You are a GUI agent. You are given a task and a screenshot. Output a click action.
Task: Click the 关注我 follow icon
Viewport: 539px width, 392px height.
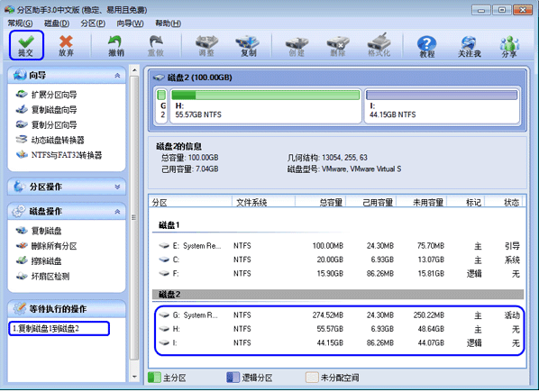(x=469, y=46)
